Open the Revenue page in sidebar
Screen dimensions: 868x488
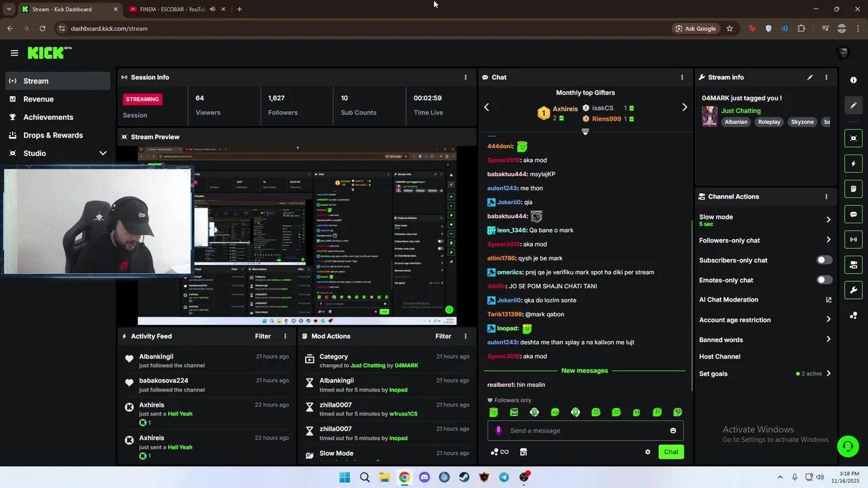point(57,99)
